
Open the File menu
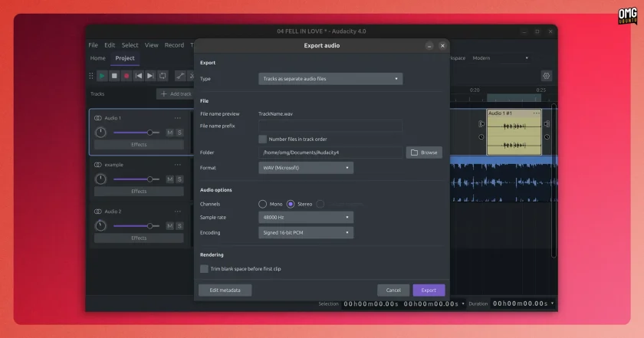94,45
